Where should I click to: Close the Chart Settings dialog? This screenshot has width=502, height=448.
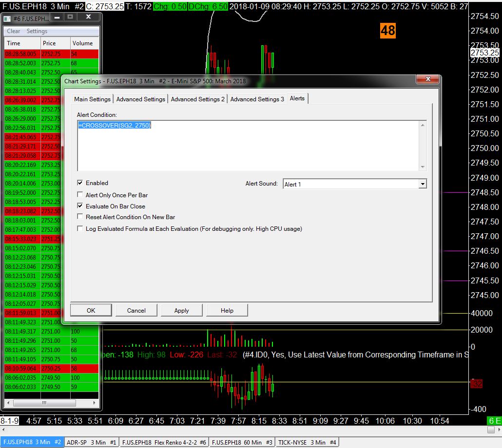click(428, 79)
